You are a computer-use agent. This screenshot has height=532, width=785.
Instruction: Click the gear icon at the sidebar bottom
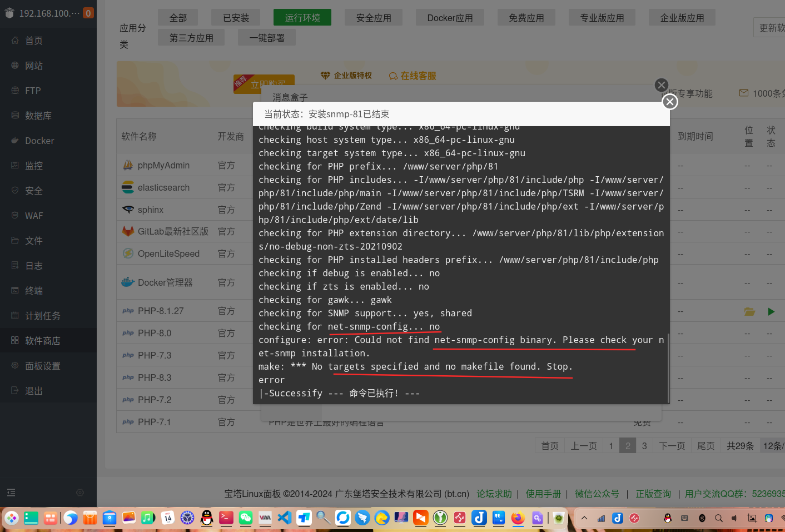pos(80,493)
